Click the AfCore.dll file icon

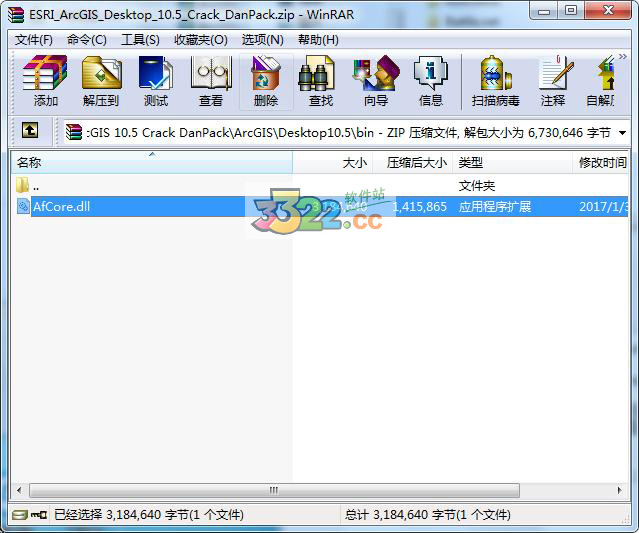[23, 206]
